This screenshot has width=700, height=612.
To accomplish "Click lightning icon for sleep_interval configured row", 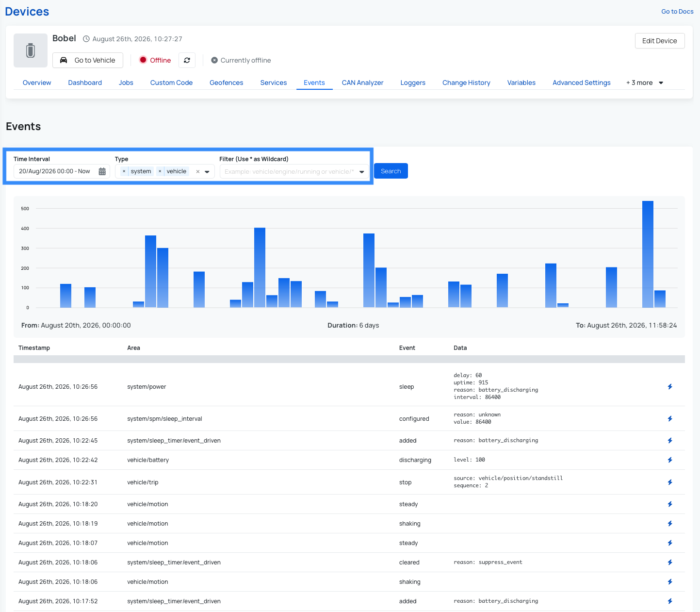I will tap(670, 419).
